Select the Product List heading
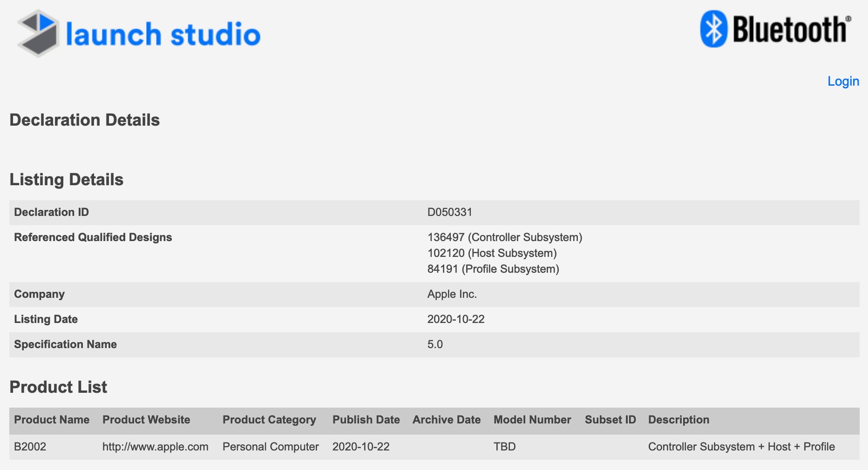Viewport: 868px width, 470px height. click(x=58, y=387)
